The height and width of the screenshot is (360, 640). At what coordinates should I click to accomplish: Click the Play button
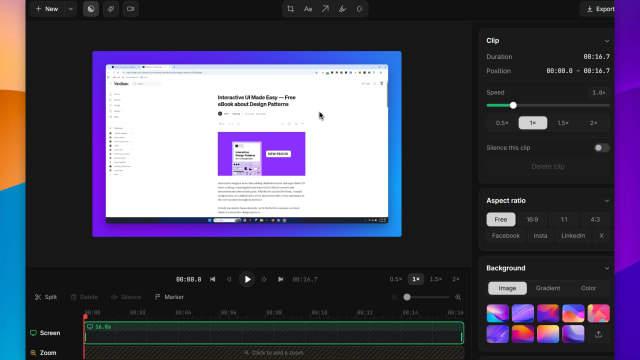click(247, 280)
